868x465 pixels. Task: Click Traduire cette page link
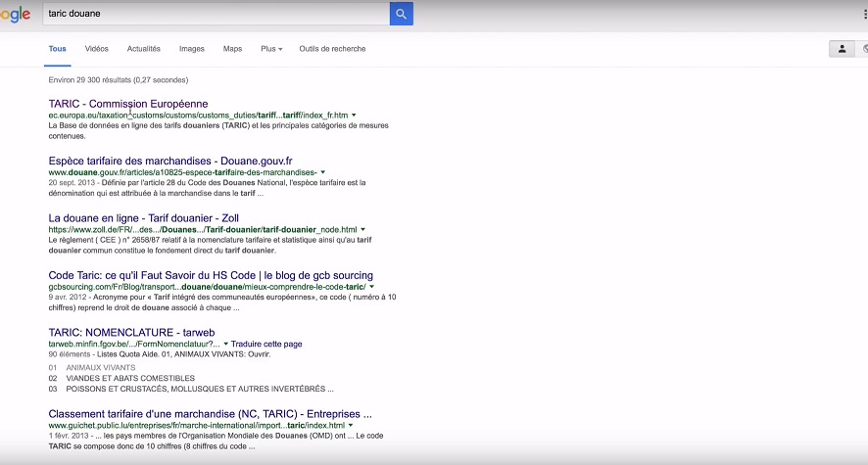[266, 345]
